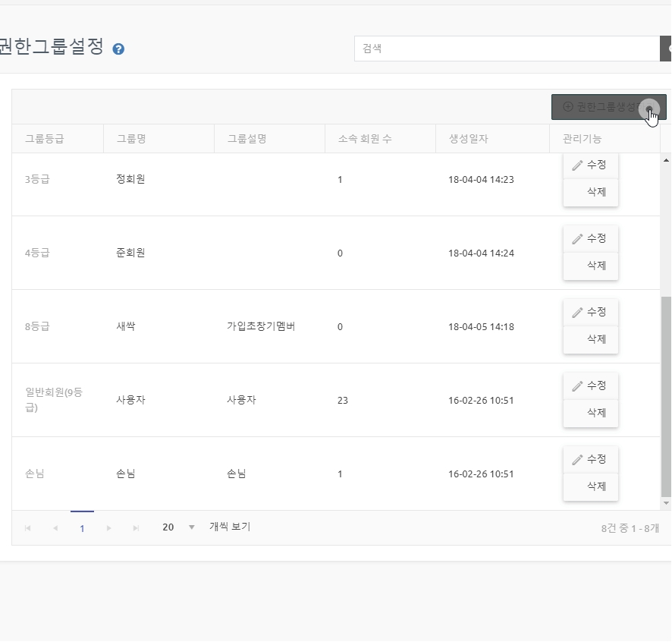Click the search button beside the search field
Viewport: 672px width, 642px height.
tap(666, 49)
